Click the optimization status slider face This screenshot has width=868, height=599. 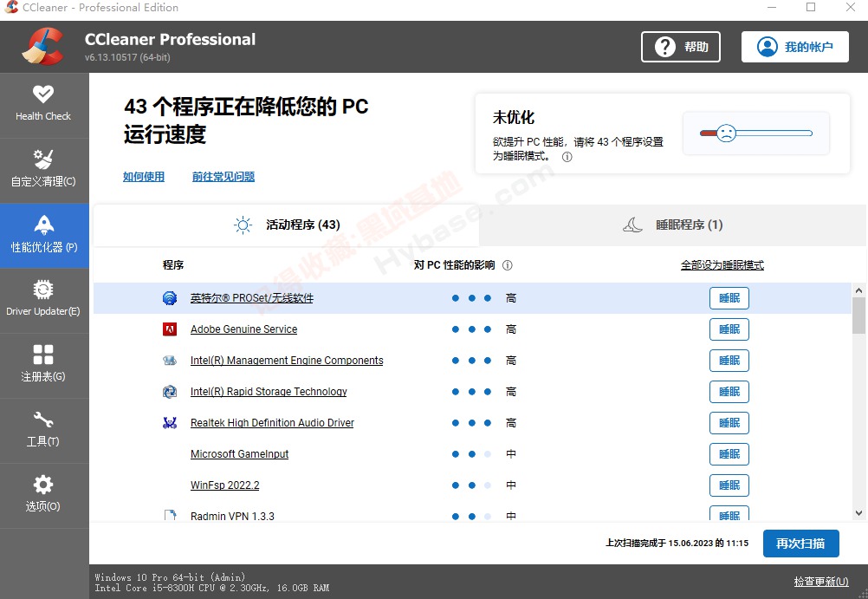coord(726,133)
